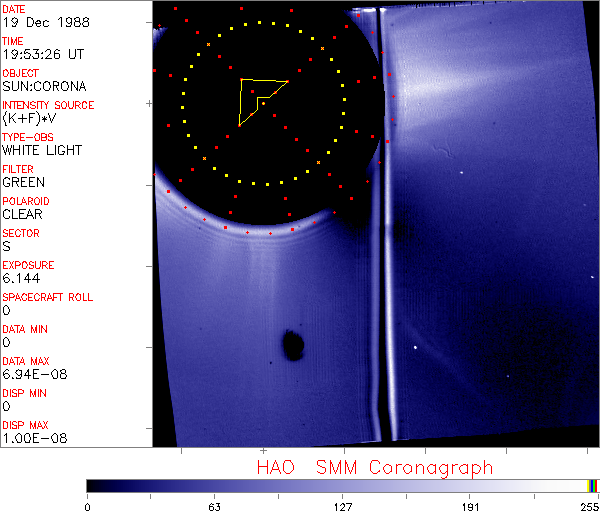
Task: Click the color bar tick label 63
Action: click(x=214, y=506)
